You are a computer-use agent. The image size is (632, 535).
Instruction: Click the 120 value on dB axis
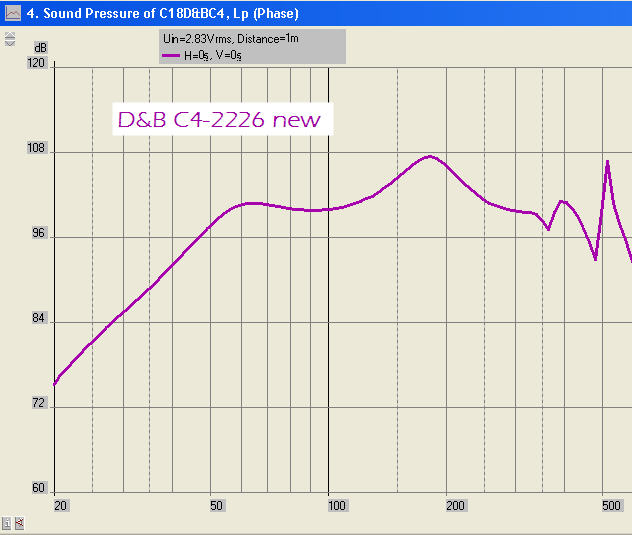37,63
